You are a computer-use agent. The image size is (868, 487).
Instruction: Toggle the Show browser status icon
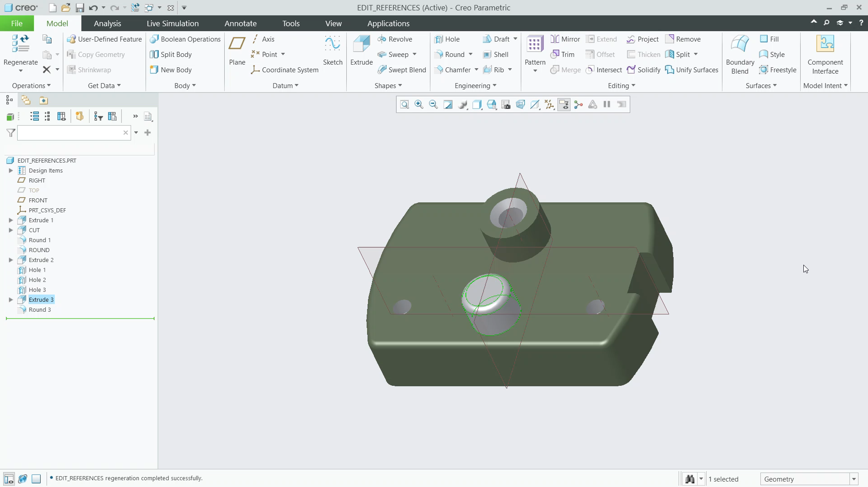tap(22, 479)
